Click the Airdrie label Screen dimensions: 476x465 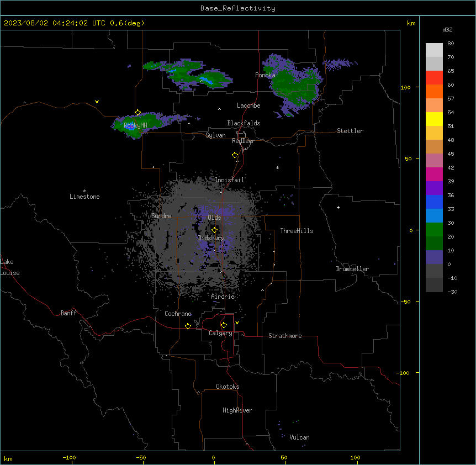pos(223,297)
